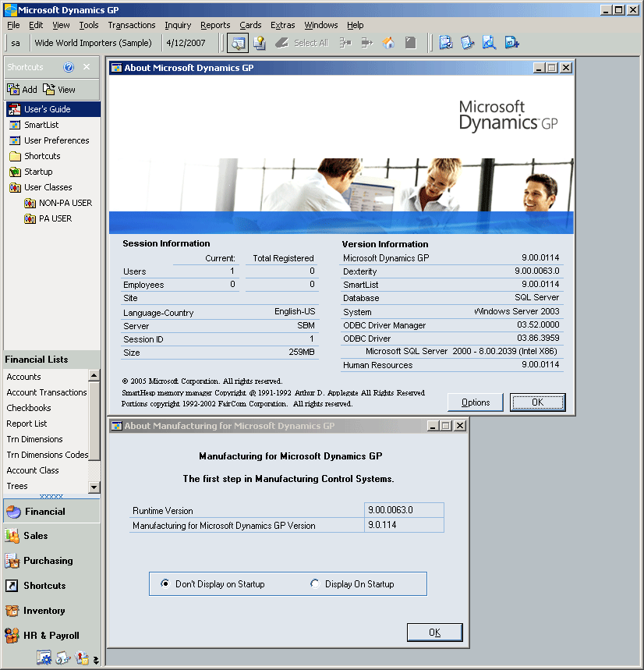Click the document-with-magnifier toolbar icon
Viewport: 644px width, 670px height.
click(489, 43)
